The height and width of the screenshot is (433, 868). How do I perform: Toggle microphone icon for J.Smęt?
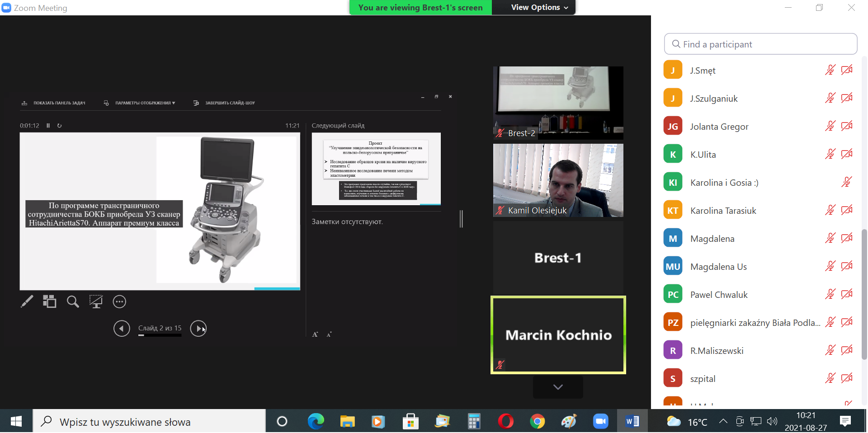pos(830,70)
